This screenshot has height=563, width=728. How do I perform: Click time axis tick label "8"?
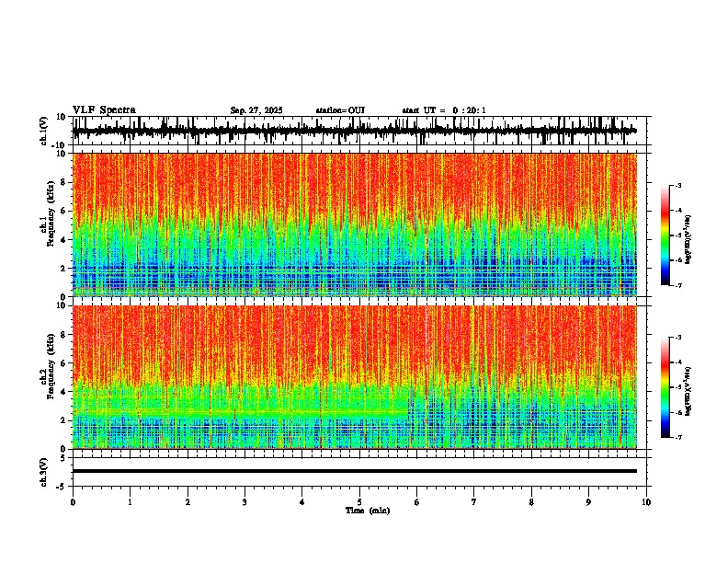tap(531, 502)
